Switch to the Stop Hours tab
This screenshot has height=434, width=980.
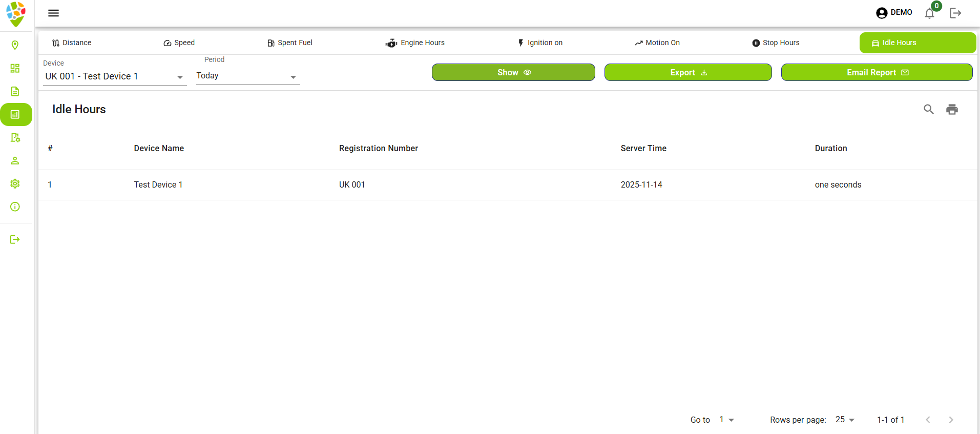(x=776, y=43)
